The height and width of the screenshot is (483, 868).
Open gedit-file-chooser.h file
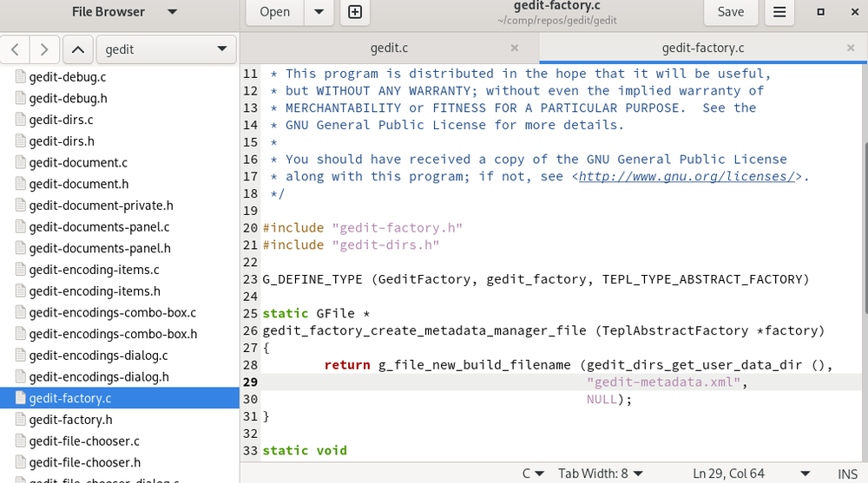click(x=85, y=462)
